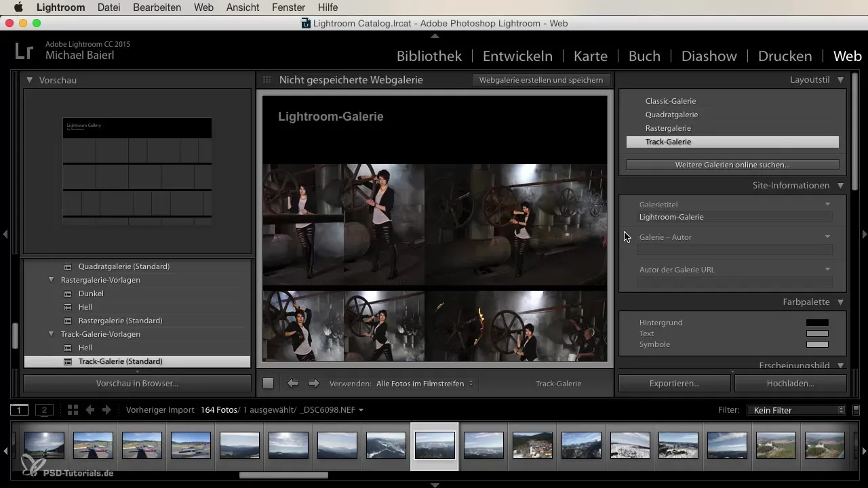Open Galerie – Autor presets dropdown arrow
Screen dimensions: 868x488
click(x=827, y=237)
